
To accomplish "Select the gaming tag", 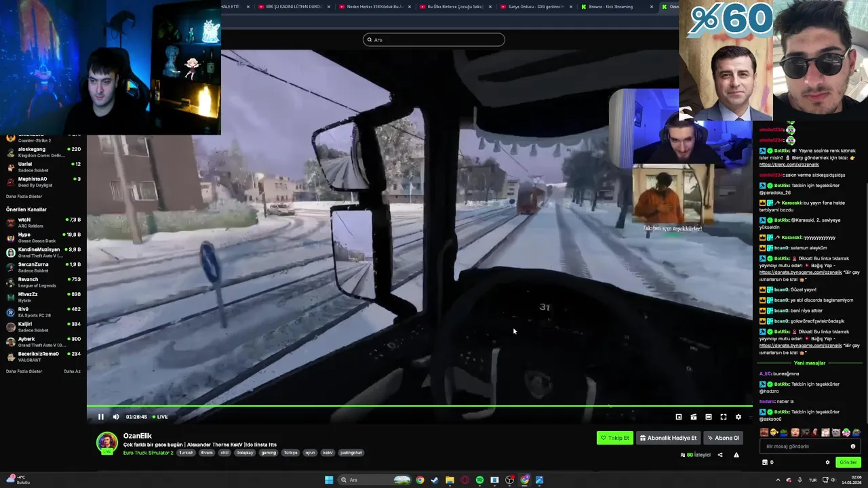I will coord(268,453).
